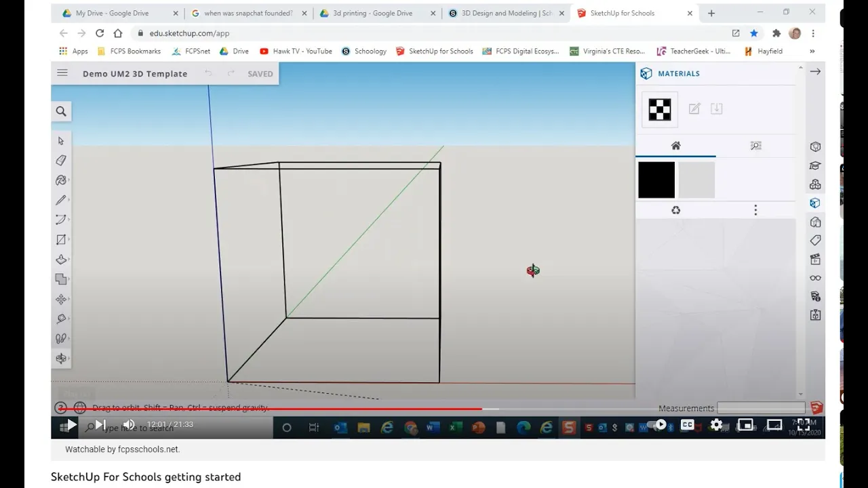Click the red video progress bar
This screenshot has width=868, height=488.
270,409
